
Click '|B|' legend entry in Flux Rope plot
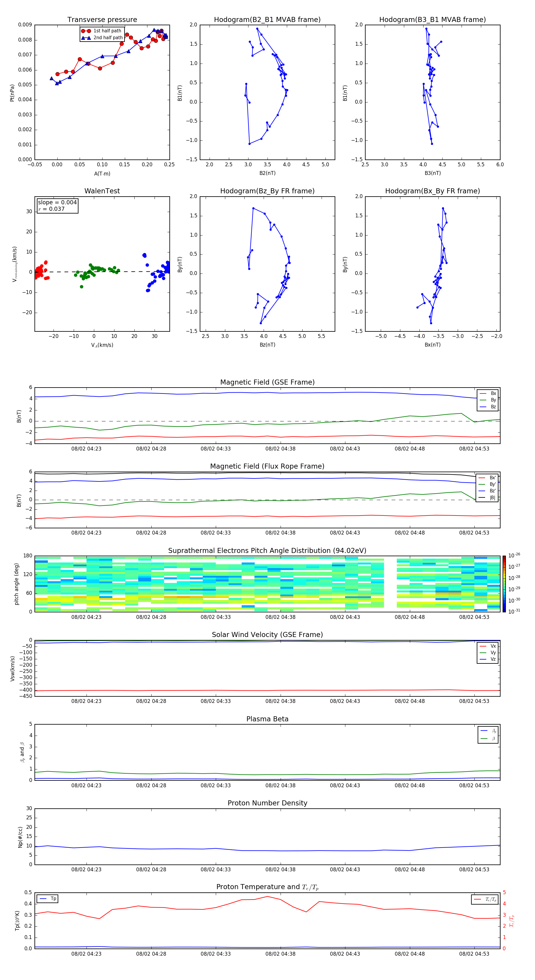pos(487,498)
